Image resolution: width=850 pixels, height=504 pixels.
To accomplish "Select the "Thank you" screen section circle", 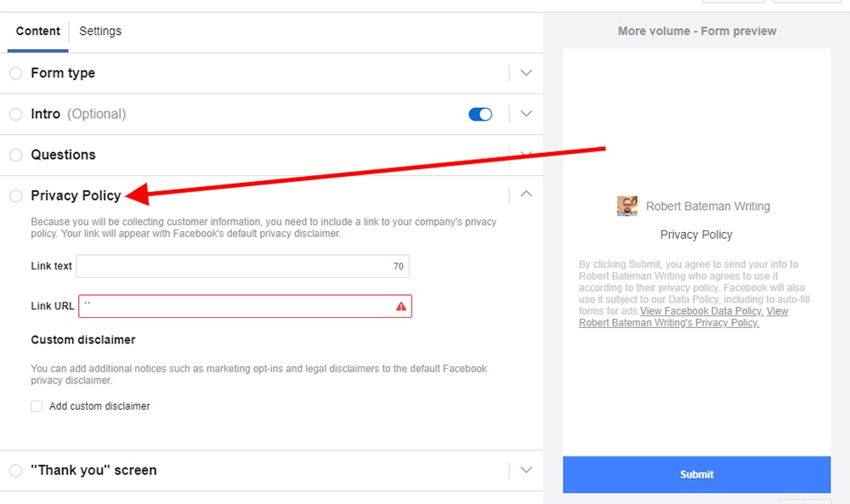I will (x=15, y=470).
